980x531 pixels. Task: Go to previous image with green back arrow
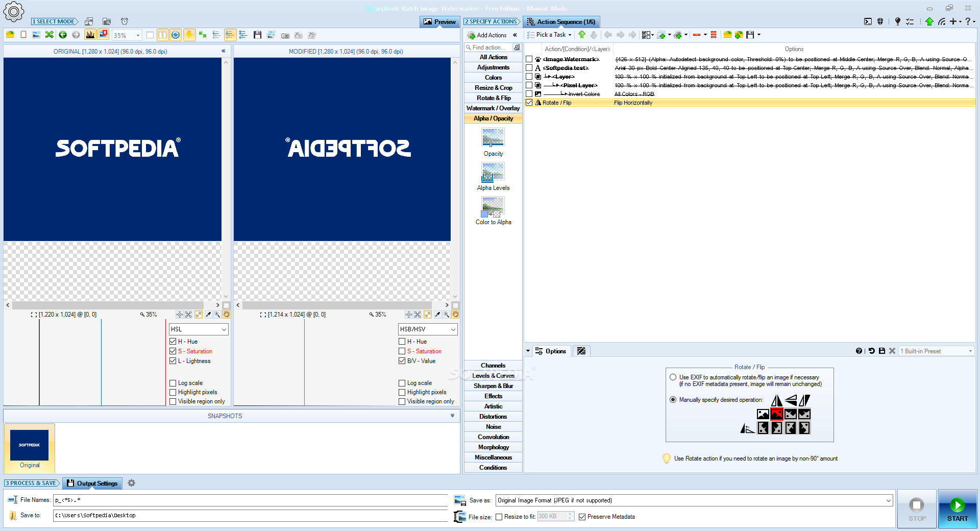point(63,35)
